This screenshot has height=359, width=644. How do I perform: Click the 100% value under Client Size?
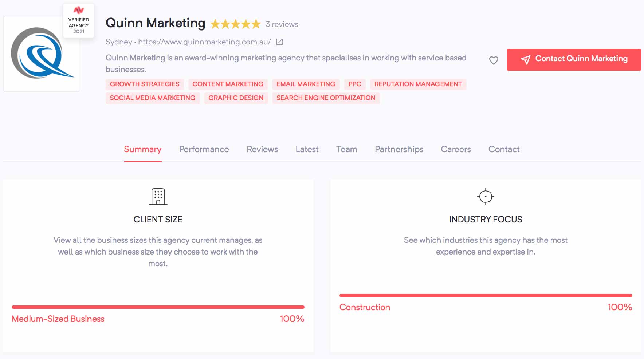point(292,319)
